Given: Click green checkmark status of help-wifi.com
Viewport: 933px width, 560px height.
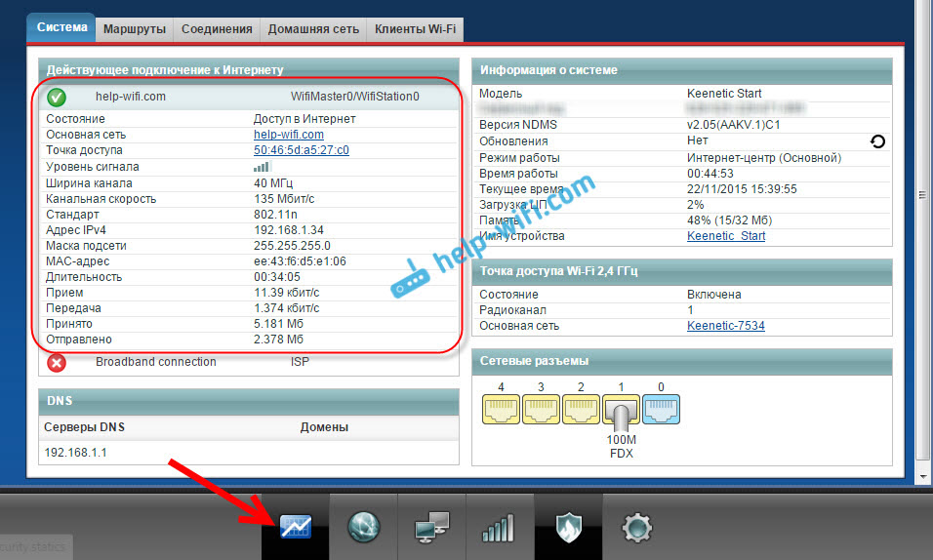Looking at the screenshot, I should (57, 97).
